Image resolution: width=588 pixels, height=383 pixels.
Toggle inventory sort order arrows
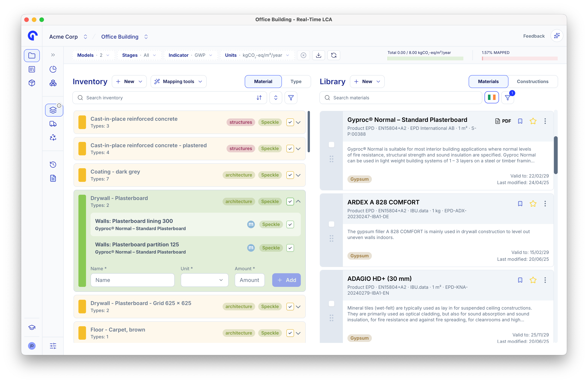(259, 98)
